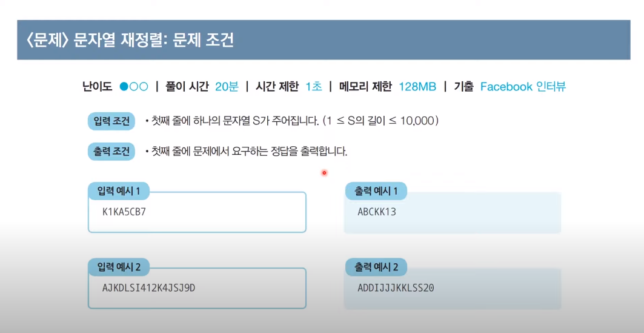Click the input text AJKDLSI412K4JSJ9D
This screenshot has width=644, height=333.
tap(148, 288)
